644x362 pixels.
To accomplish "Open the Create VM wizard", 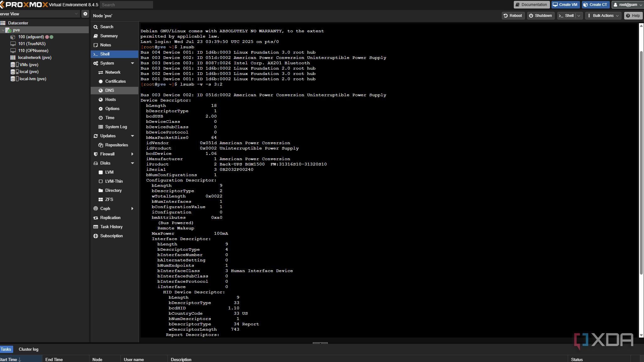I will click(565, 4).
